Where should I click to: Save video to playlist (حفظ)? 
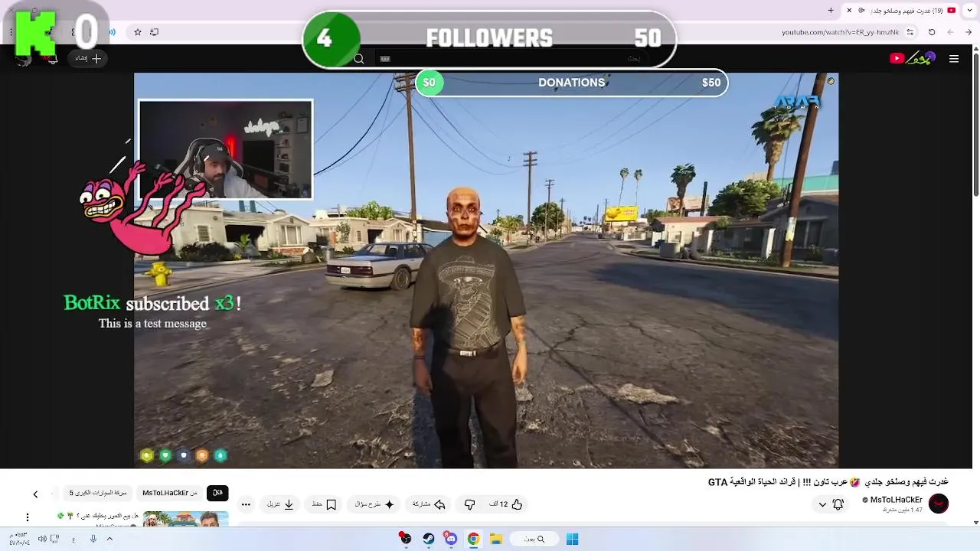click(x=324, y=504)
